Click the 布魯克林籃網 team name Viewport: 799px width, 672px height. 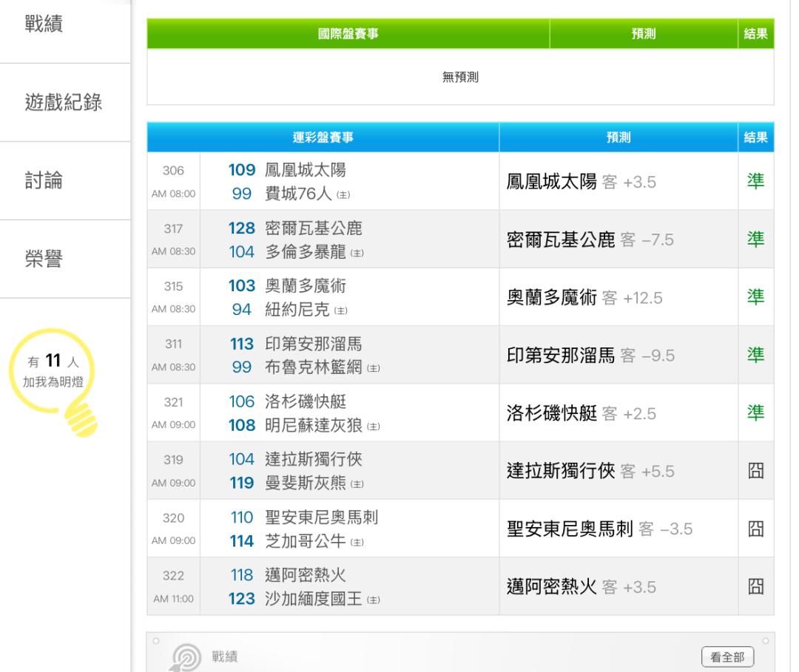pos(314,367)
